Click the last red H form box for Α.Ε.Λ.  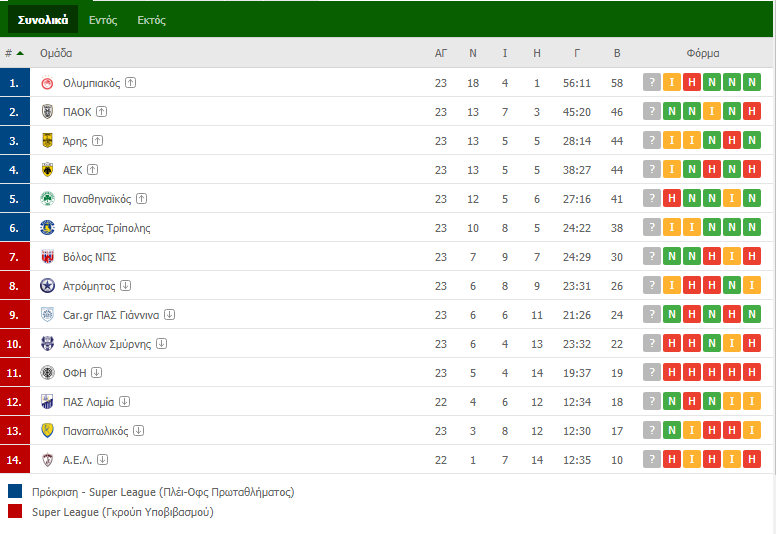752,459
